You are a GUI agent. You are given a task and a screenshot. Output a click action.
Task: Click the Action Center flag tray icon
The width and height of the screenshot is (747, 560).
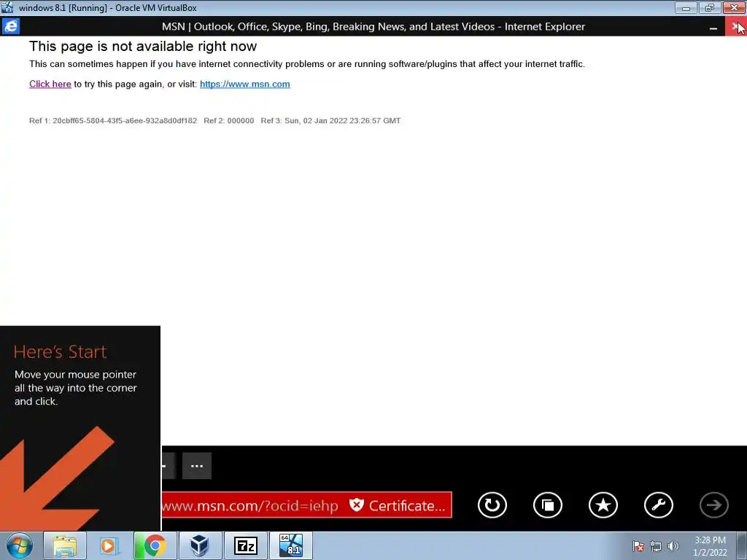click(x=638, y=546)
